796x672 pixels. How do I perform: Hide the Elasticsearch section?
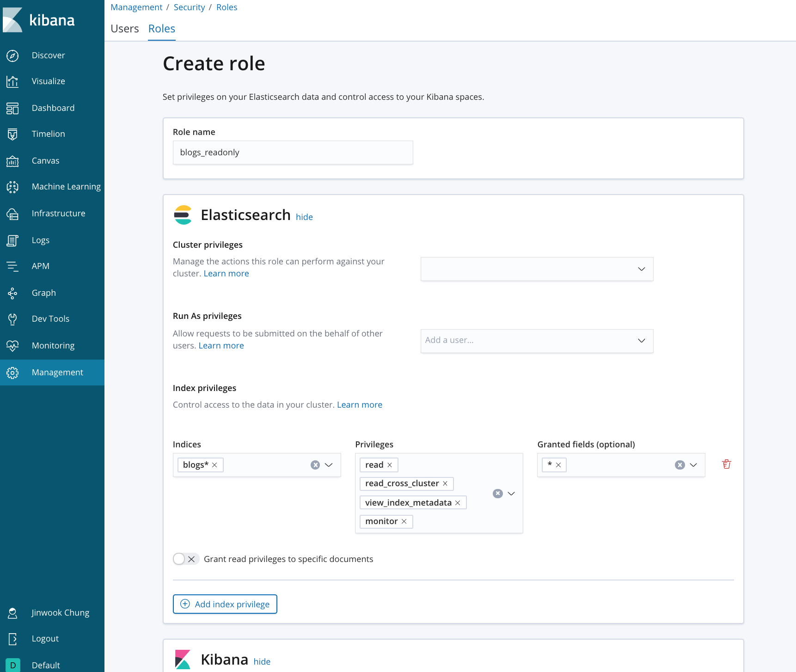click(x=304, y=217)
